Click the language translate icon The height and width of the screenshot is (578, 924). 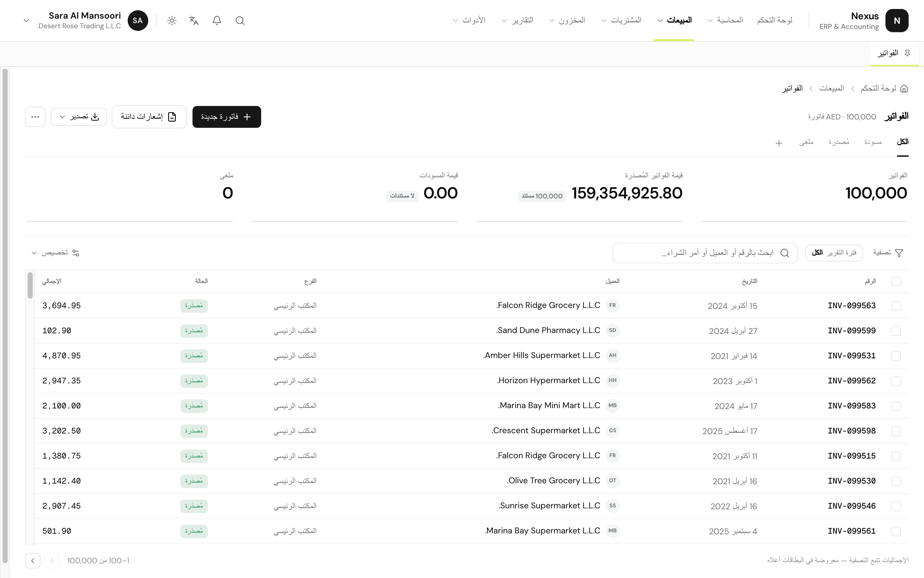point(194,21)
